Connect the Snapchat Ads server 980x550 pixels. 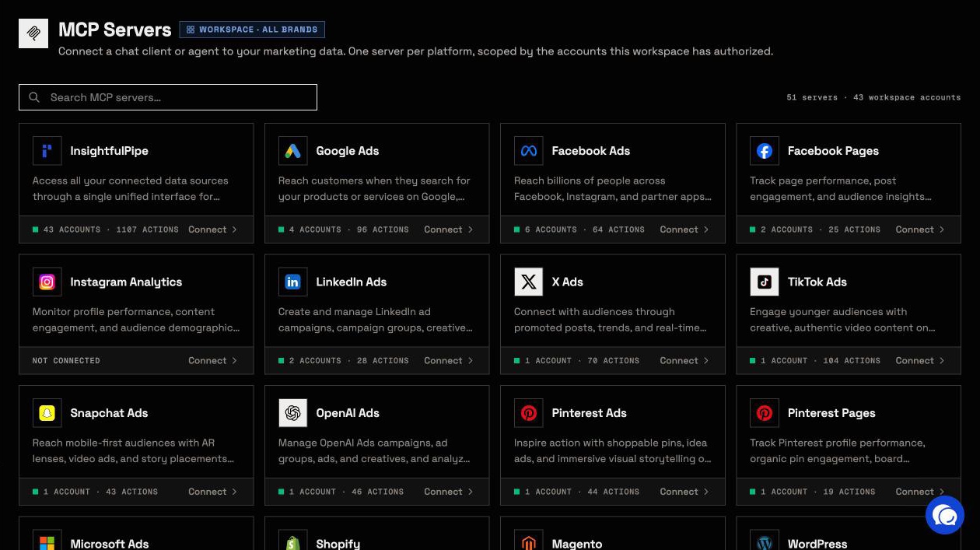[212, 492]
